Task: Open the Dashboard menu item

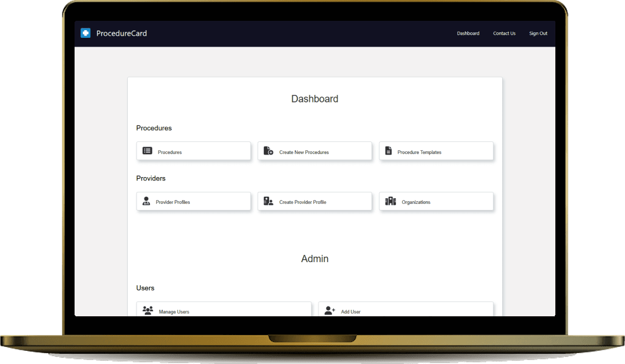Action: click(x=468, y=33)
